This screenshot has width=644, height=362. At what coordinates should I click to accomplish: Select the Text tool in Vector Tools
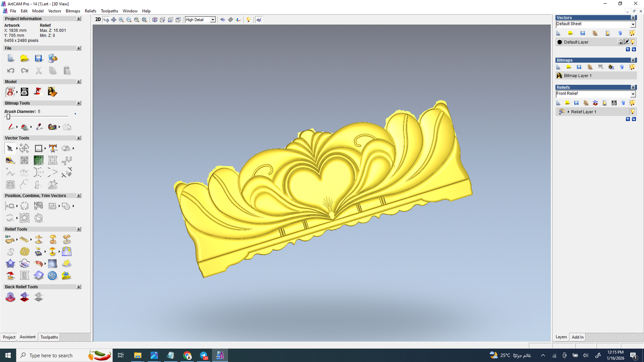pyautogui.click(x=53, y=148)
